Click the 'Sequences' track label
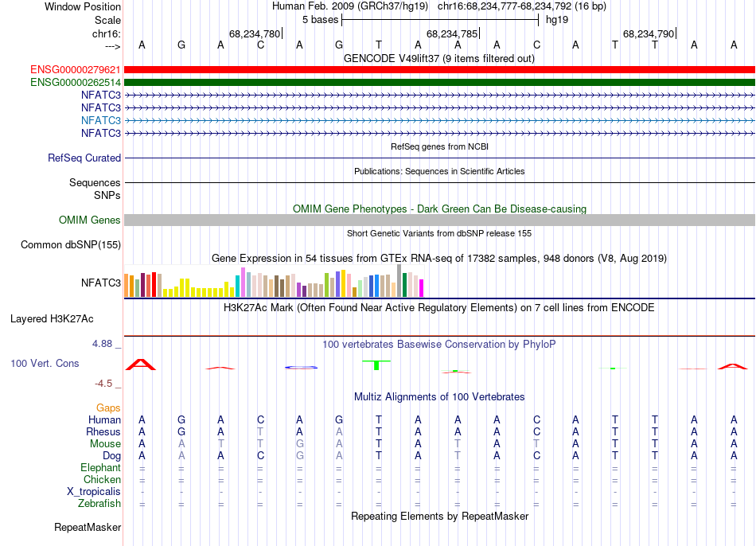 point(95,182)
